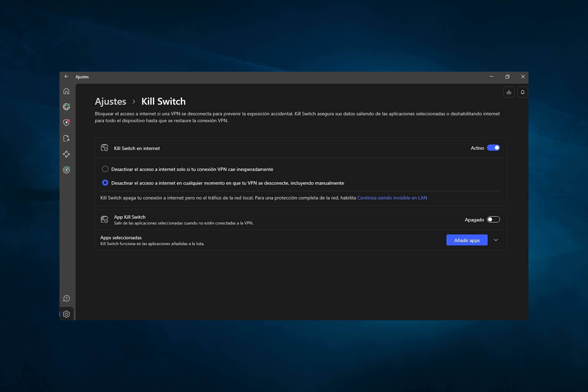The image size is (588, 392).
Task: Close the Ajustes window
Action: click(x=523, y=76)
